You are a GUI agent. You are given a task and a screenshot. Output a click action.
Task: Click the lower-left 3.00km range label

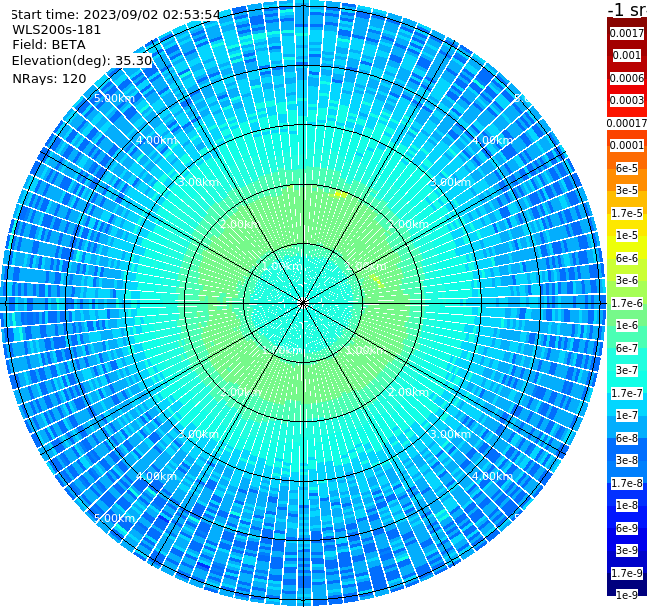(198, 434)
